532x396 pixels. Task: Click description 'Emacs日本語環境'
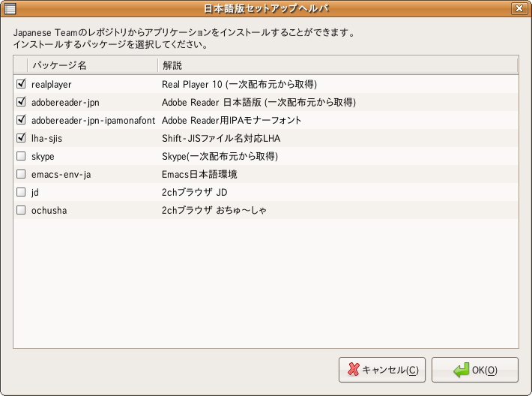tap(199, 174)
